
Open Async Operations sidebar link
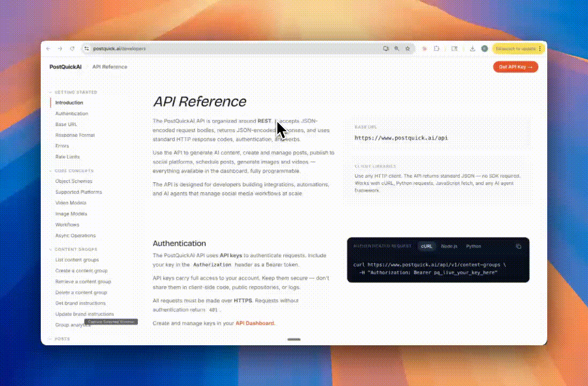pyautogui.click(x=75, y=236)
